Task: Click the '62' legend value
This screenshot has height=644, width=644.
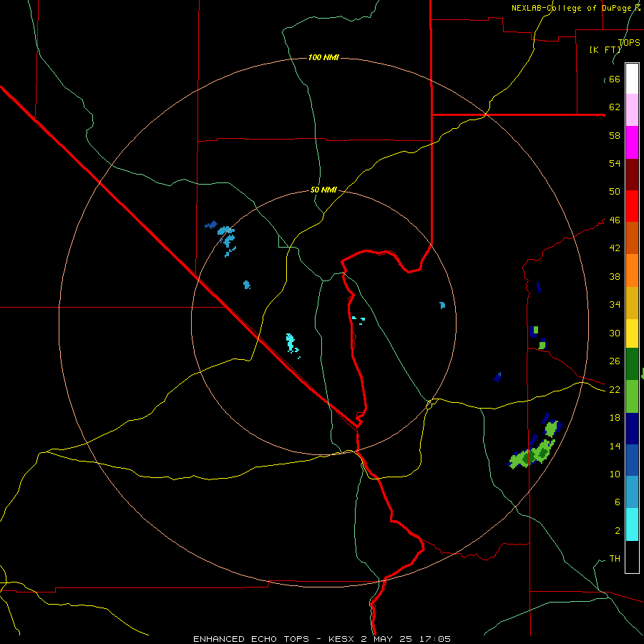Action: coord(615,107)
